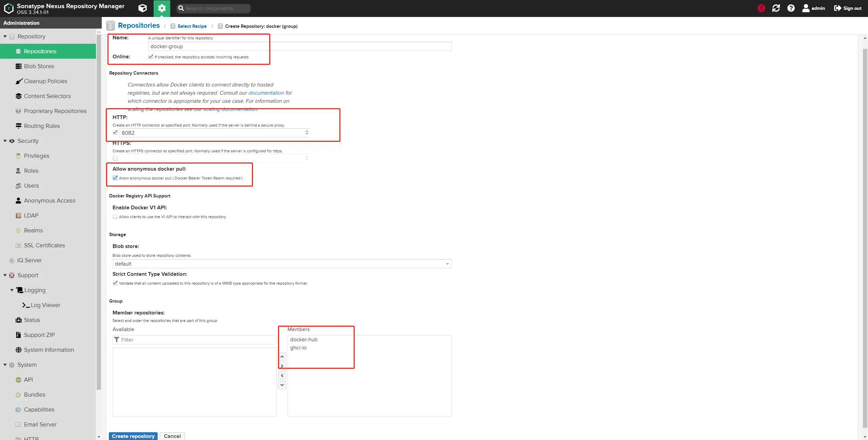
Task: Open the documentation link
Action: (x=266, y=93)
